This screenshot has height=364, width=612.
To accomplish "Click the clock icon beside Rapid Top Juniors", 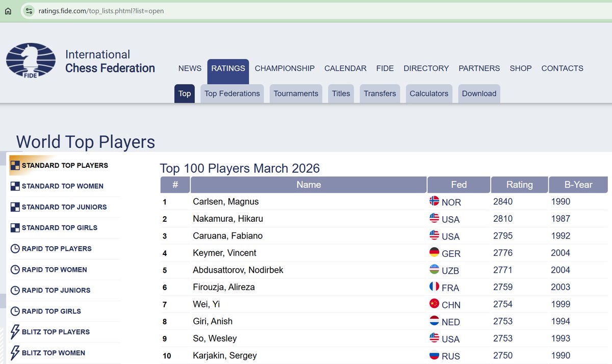I will pyautogui.click(x=15, y=290).
